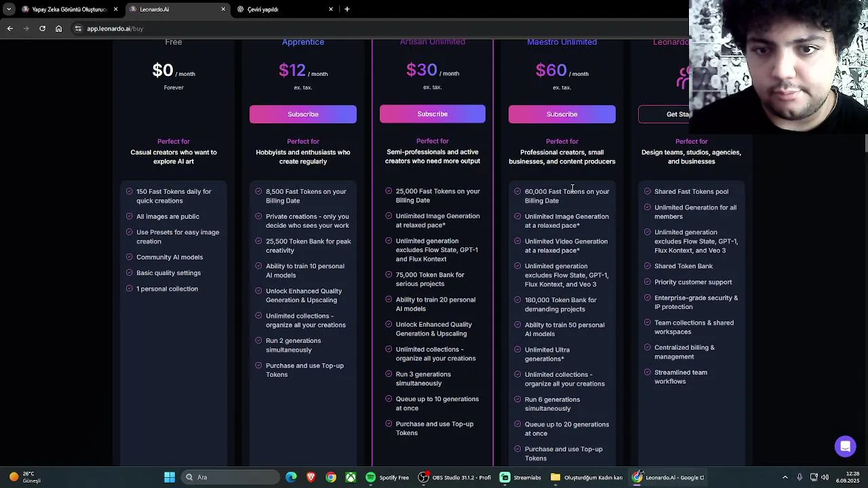The width and height of the screenshot is (868, 488).
Task: Go back with browser back arrow
Action: pos(9,28)
